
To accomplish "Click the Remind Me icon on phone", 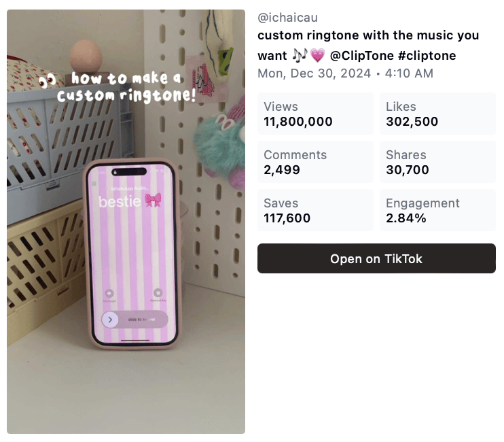I will [158, 292].
